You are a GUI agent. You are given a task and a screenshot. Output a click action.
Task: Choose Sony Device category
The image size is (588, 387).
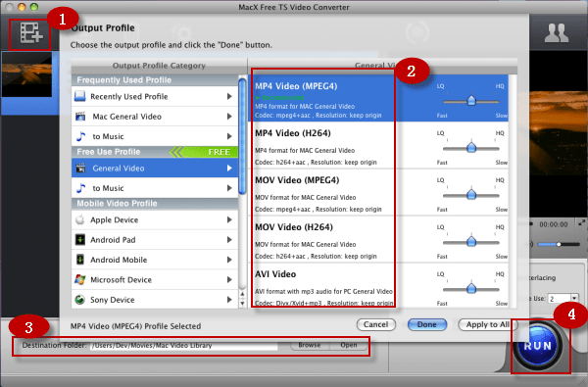155,299
